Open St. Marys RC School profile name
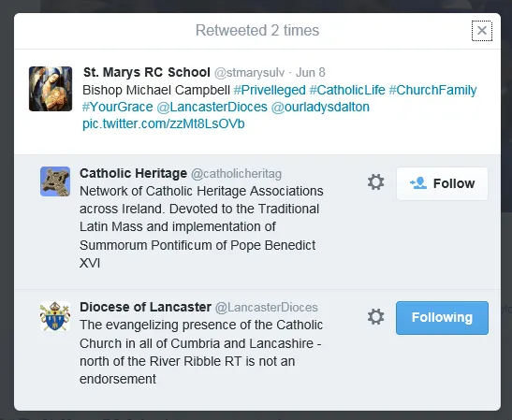The width and height of the screenshot is (512, 420). tap(147, 72)
